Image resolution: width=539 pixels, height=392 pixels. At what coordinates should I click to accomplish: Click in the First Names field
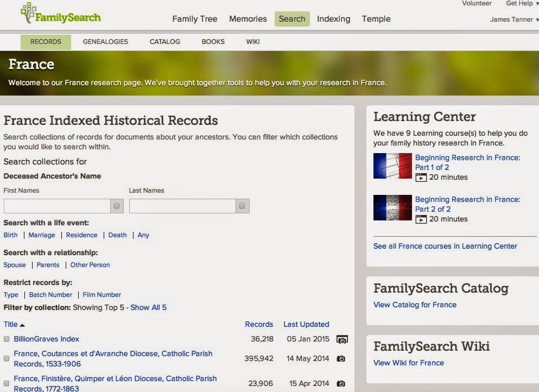click(x=57, y=206)
